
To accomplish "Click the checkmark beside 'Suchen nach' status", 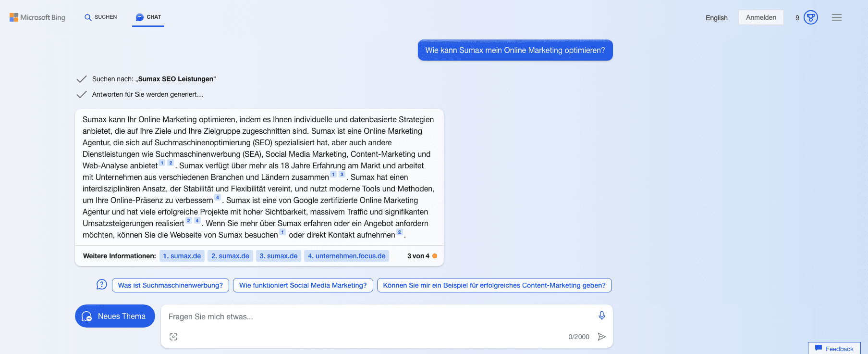I will click(82, 79).
